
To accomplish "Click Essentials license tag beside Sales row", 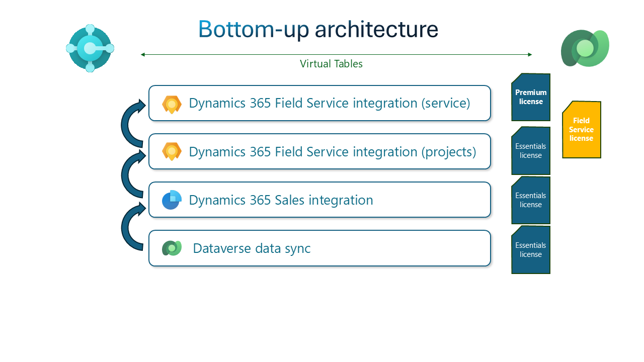I will pos(531,200).
